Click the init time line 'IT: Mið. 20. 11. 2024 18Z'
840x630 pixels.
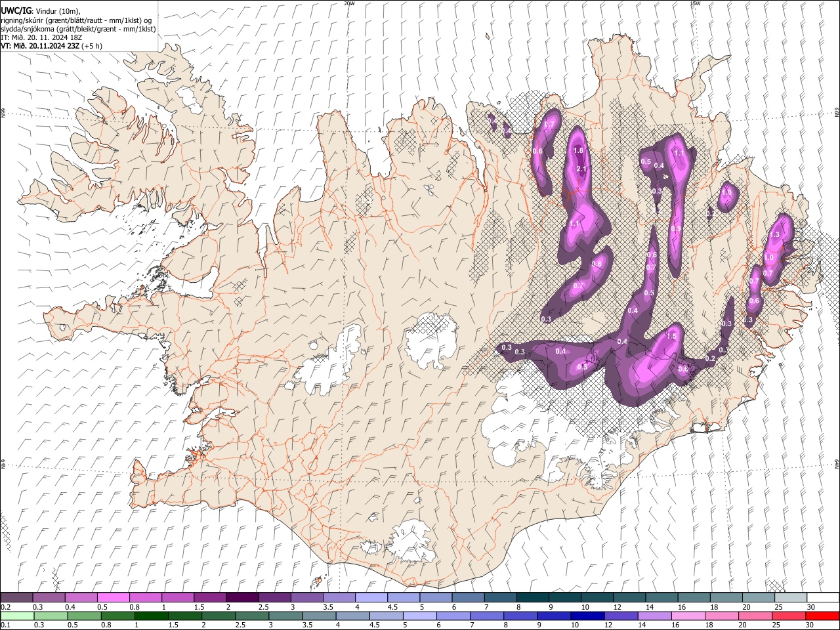point(41,37)
